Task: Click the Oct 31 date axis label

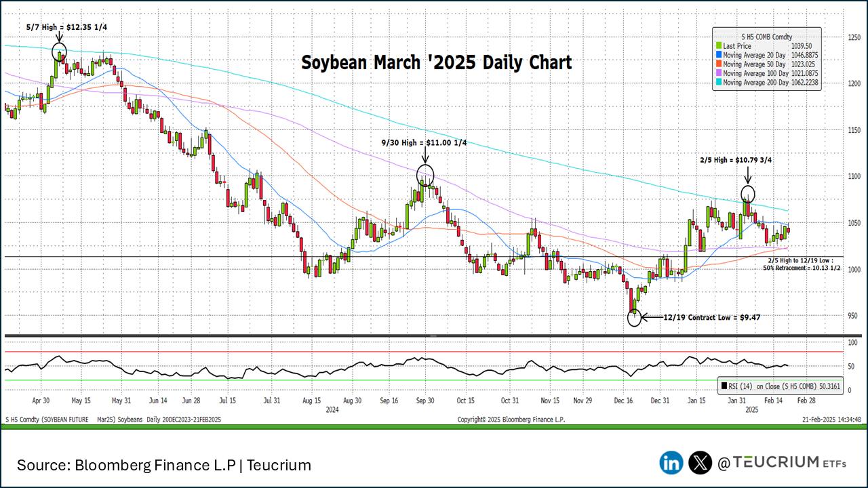Action: 510,401
